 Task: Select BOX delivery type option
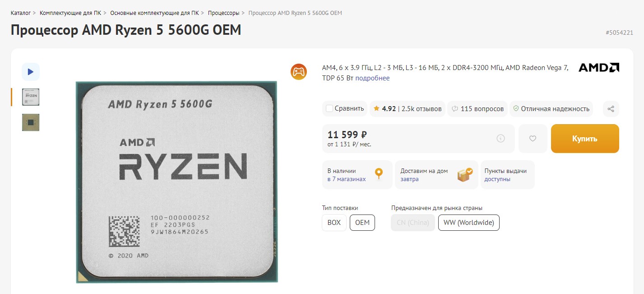[x=334, y=223]
